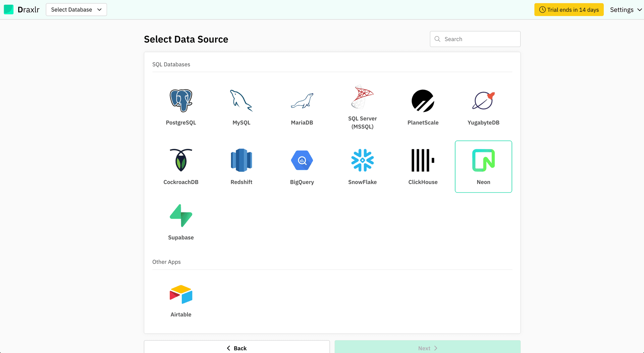Choose the MariaDB seal icon
Viewport: 644px width, 353px height.
click(302, 100)
